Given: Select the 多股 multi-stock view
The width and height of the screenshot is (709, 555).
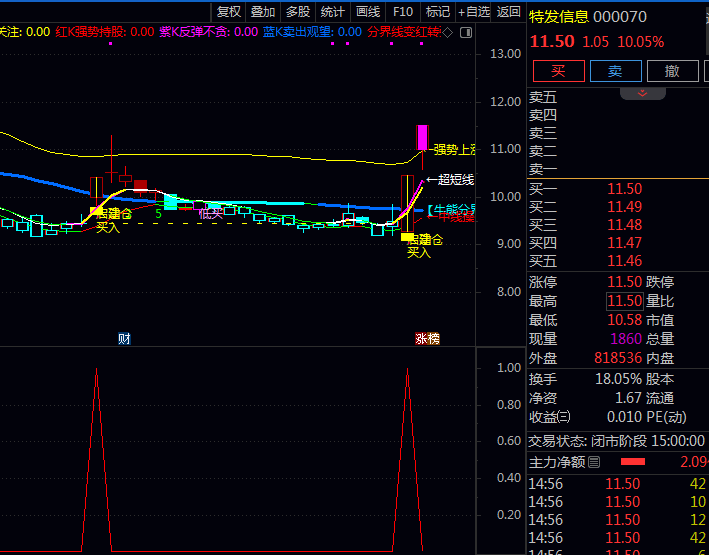Looking at the screenshot, I should [298, 12].
